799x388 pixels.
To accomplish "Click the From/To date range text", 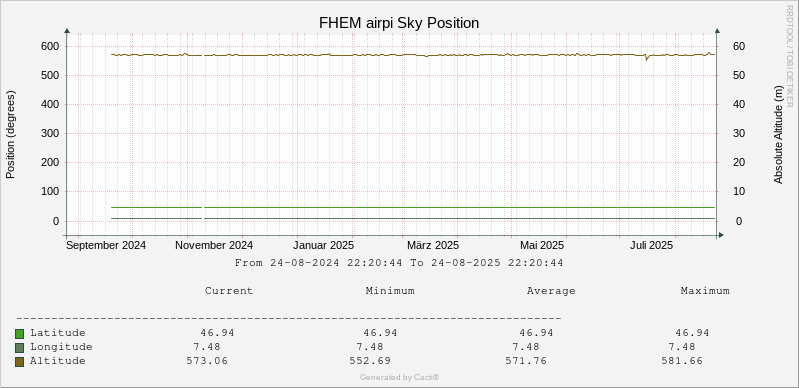I will [399, 263].
